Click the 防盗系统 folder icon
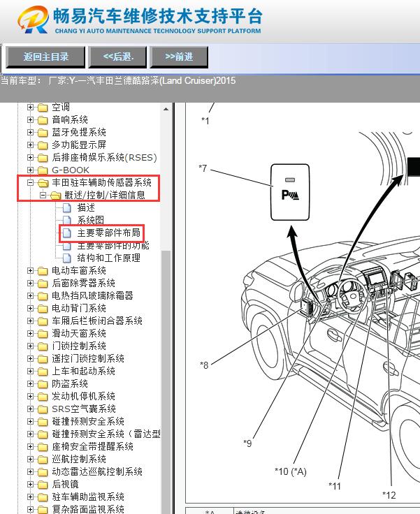Screen dimensions: 420x514 click(x=43, y=384)
